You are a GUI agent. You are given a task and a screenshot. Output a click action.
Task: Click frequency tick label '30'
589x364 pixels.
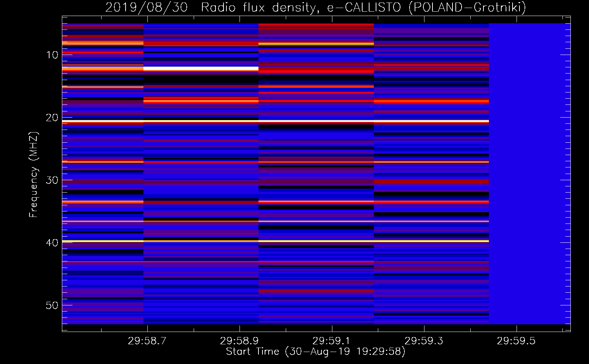point(52,180)
